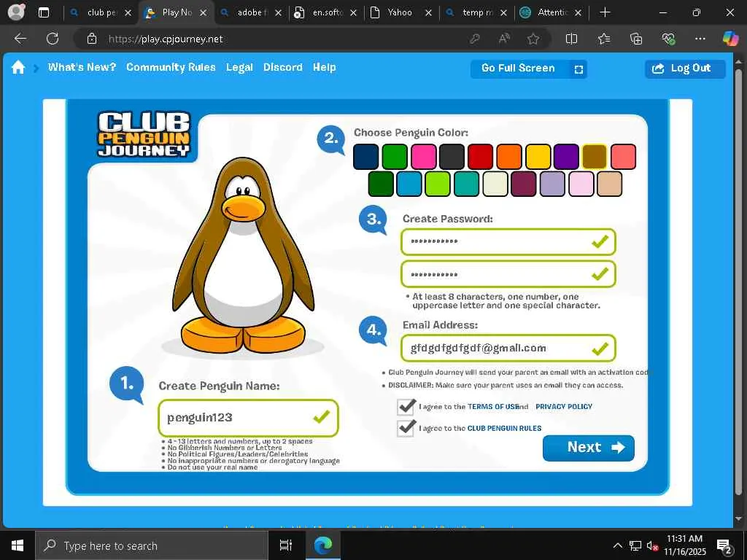Click the first Create Password field
The width and height of the screenshot is (747, 560).
pos(508,241)
